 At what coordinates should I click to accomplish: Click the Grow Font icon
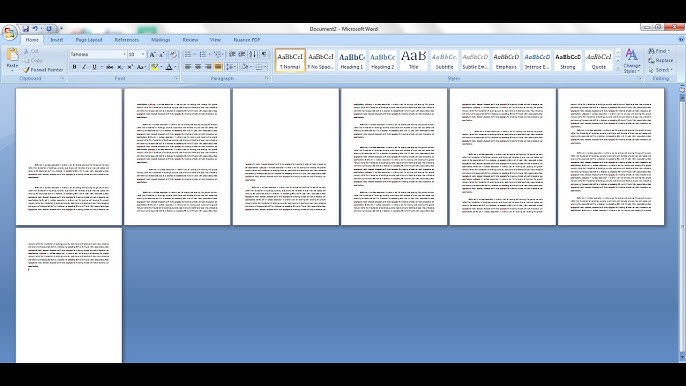coord(152,54)
